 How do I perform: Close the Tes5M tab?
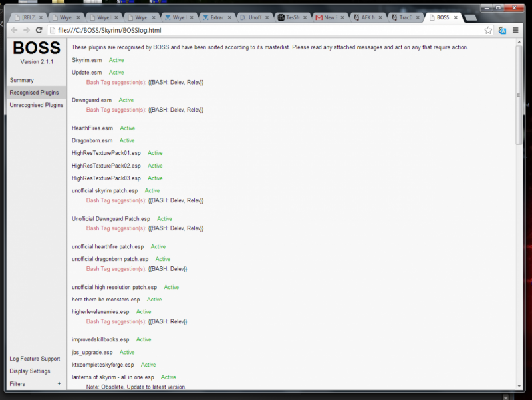[x=305, y=17]
